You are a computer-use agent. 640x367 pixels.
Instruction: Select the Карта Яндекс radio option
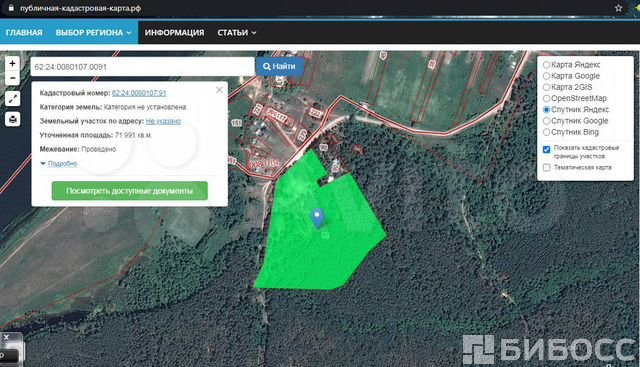[x=546, y=65]
